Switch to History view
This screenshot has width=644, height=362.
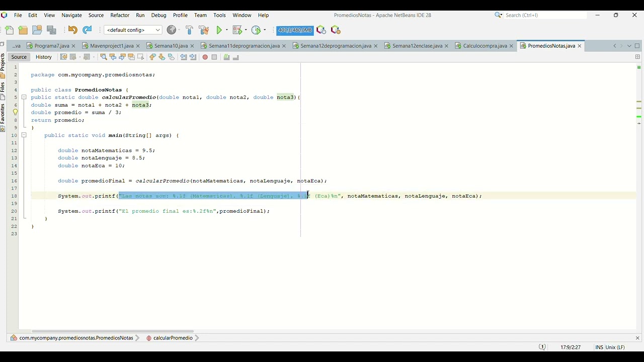click(x=43, y=57)
